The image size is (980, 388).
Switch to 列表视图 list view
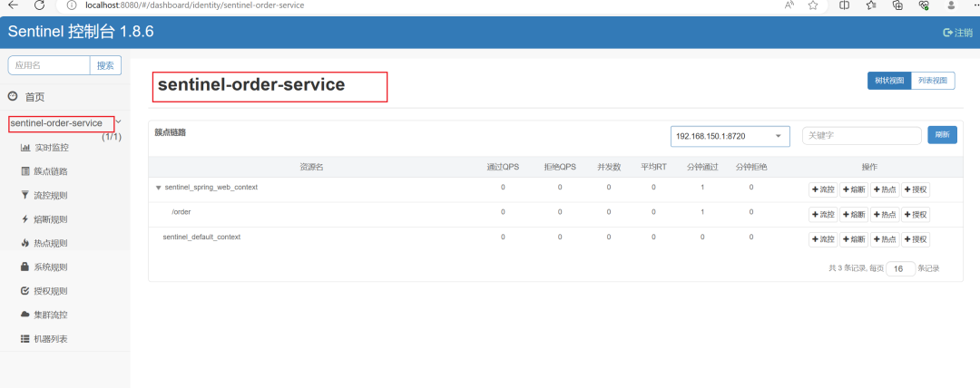(x=933, y=81)
